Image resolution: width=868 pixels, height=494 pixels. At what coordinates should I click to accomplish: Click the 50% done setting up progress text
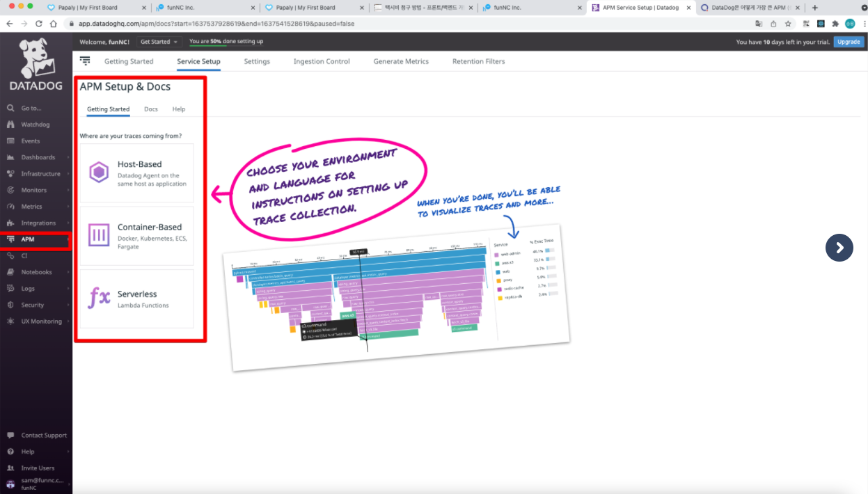(x=226, y=42)
